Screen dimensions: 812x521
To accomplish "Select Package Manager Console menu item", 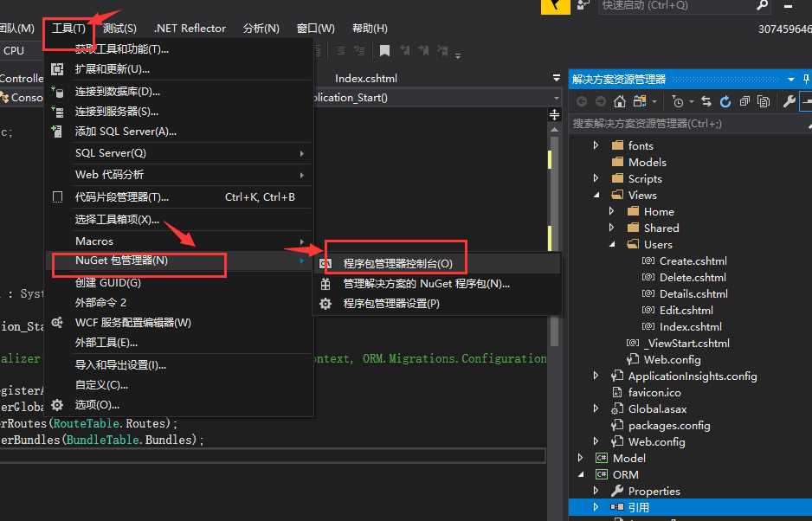I will 437,264.
